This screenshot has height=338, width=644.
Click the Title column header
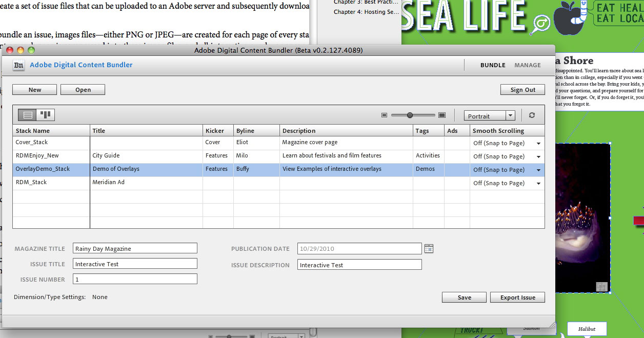pyautogui.click(x=146, y=131)
